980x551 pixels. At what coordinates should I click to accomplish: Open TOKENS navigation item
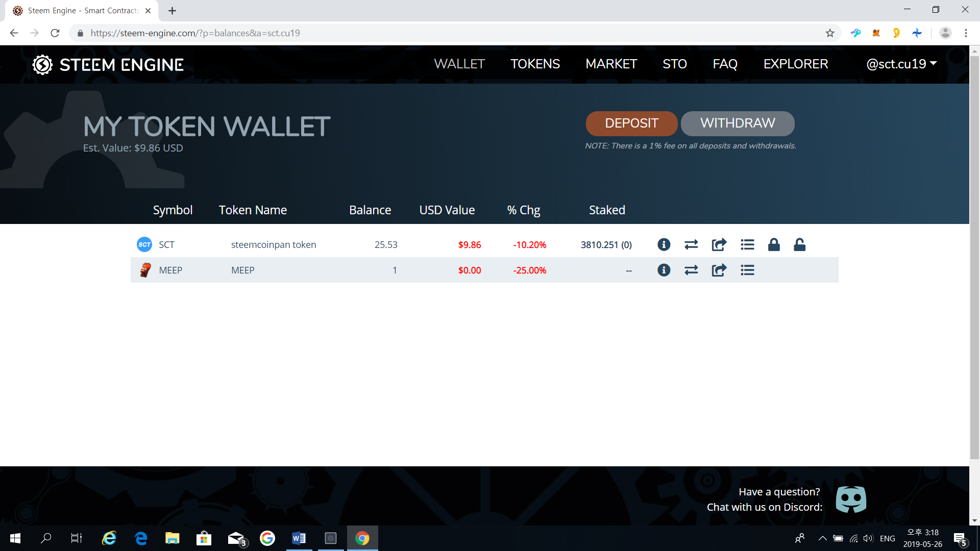pos(535,64)
